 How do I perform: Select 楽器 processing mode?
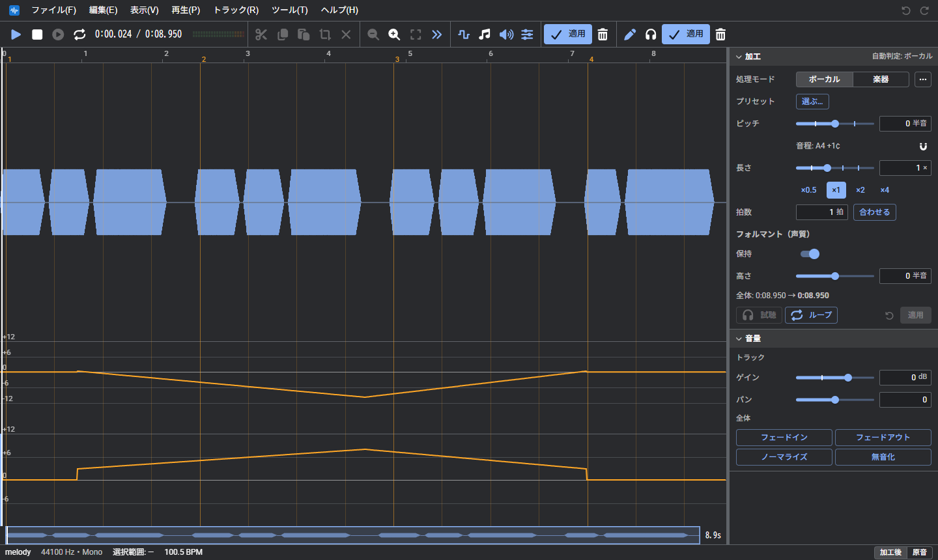click(x=881, y=79)
